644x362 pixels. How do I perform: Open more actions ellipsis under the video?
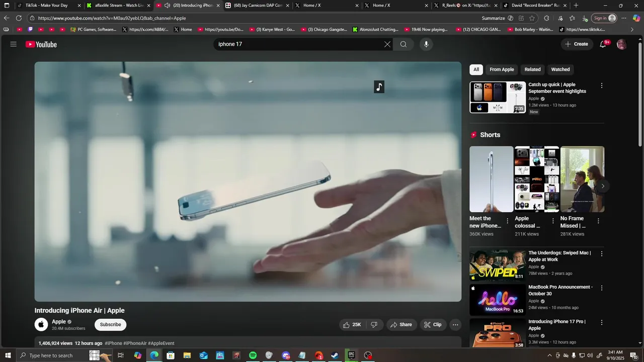click(x=455, y=325)
